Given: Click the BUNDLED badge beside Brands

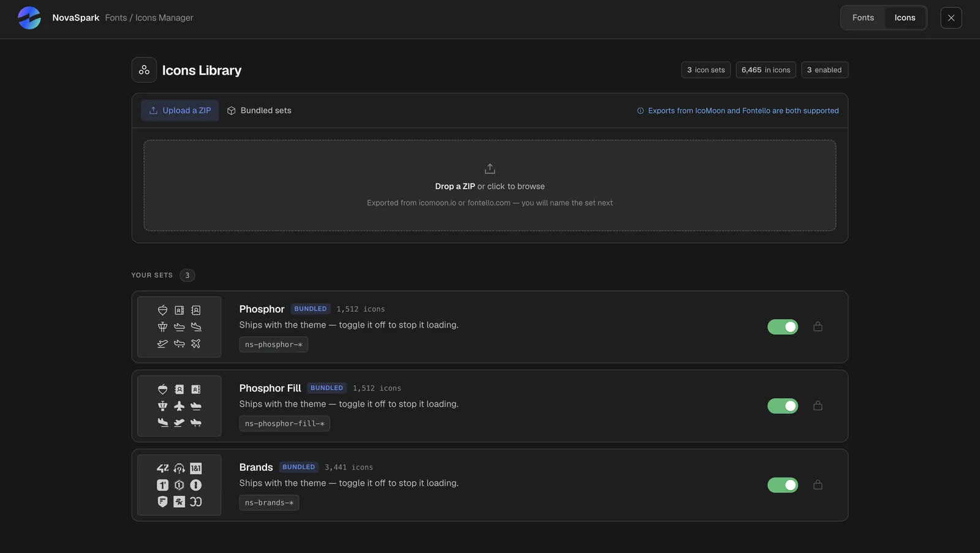Looking at the screenshot, I should pyautogui.click(x=299, y=467).
